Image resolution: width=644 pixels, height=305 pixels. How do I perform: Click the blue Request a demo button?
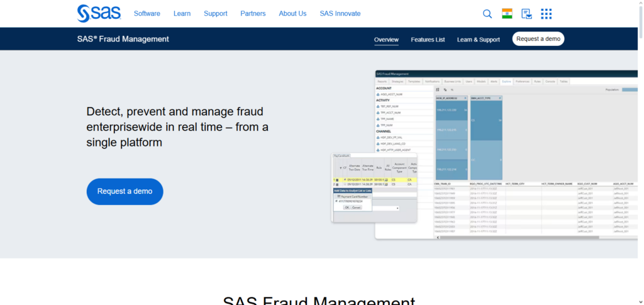[125, 191]
